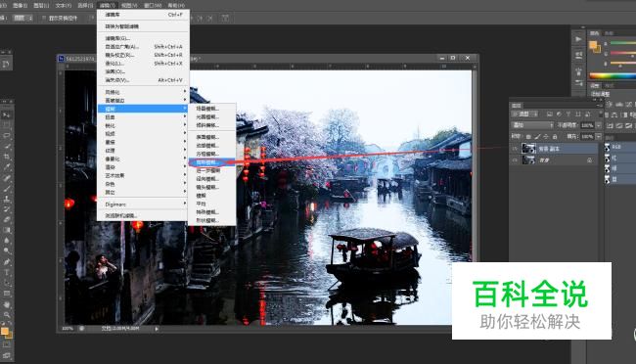The image size is (636, 364).
Task: Select the Pen tool
Action: (x=7, y=262)
